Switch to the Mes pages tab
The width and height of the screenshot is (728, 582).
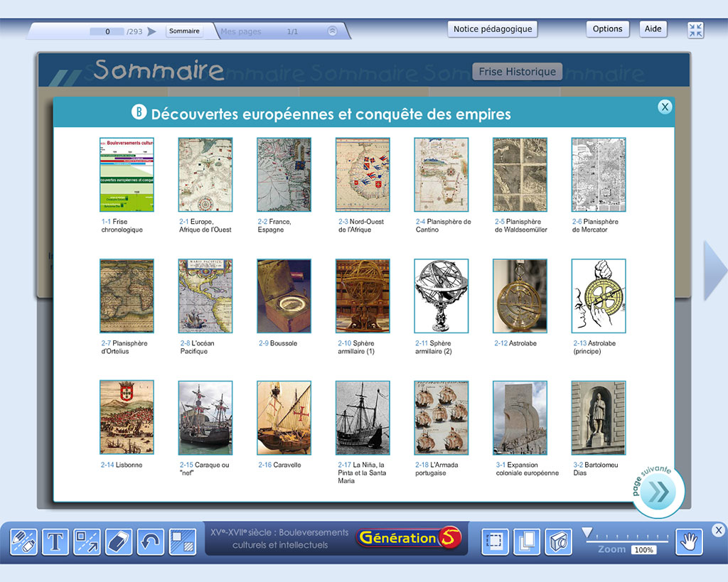click(242, 32)
